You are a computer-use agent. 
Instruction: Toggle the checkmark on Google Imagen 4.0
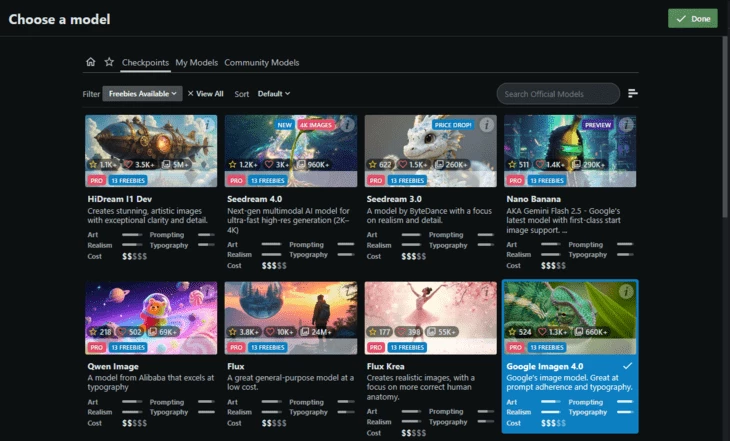tap(627, 366)
